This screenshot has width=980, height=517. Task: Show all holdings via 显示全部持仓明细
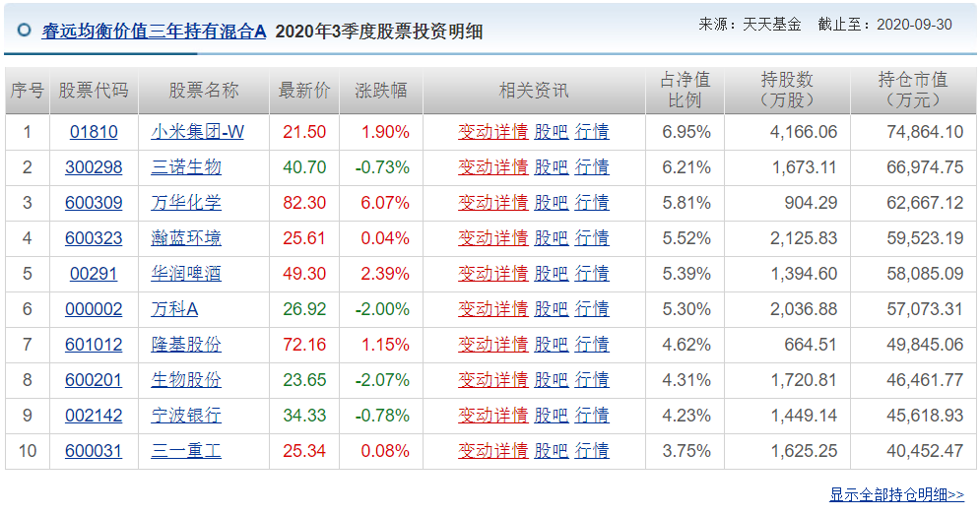(x=896, y=494)
